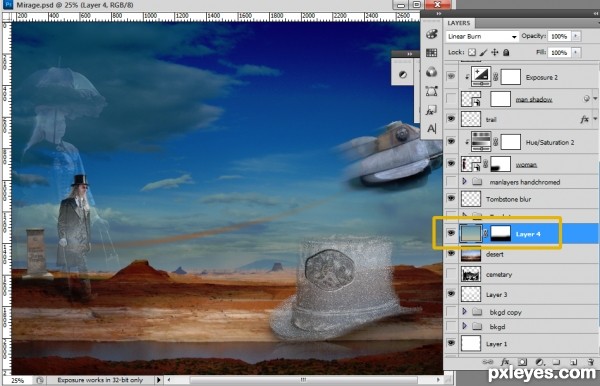Expand the bkgd group
600x386 pixels.
pos(465,326)
